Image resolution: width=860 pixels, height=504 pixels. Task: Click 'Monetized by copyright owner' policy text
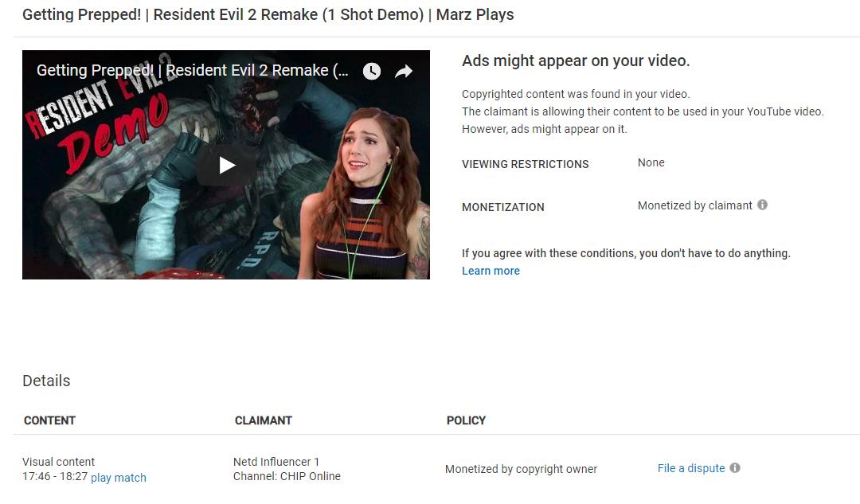[521, 469]
